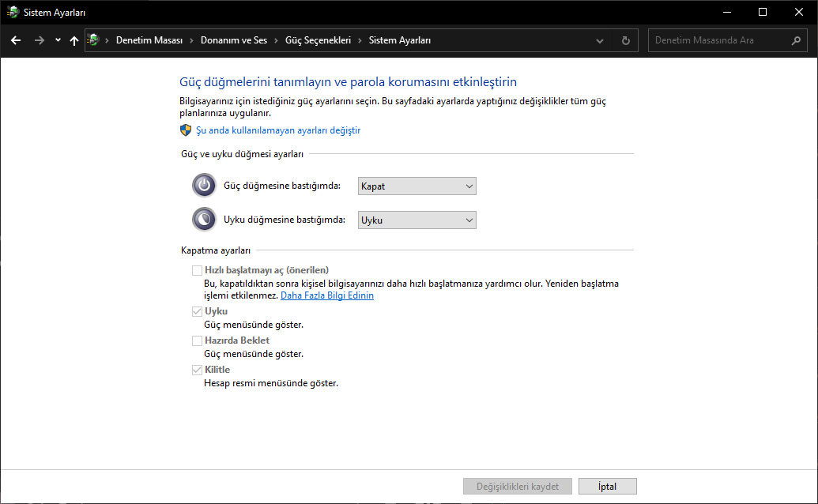Image resolution: width=818 pixels, height=504 pixels.
Task: Refresh the page with reload icon
Action: (625, 40)
